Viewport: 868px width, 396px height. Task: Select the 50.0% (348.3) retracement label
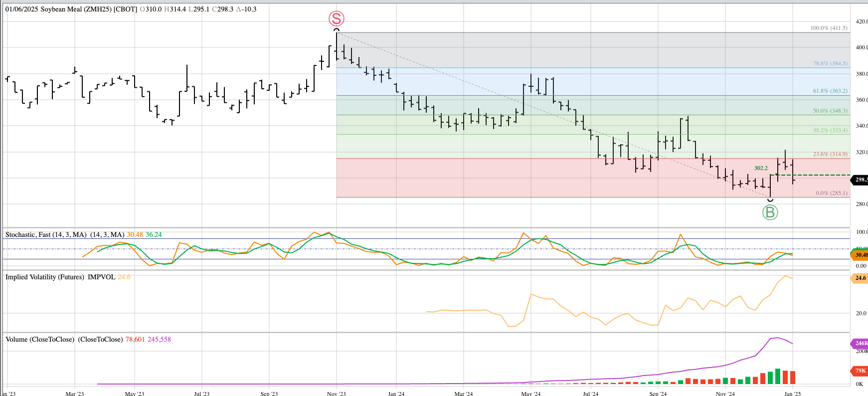tap(830, 111)
